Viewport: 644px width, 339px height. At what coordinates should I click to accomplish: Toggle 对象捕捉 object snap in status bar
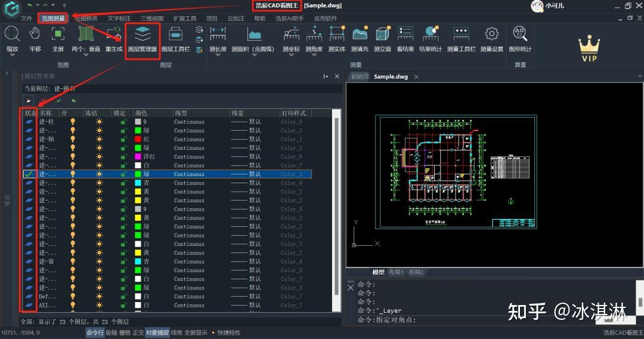click(x=157, y=332)
